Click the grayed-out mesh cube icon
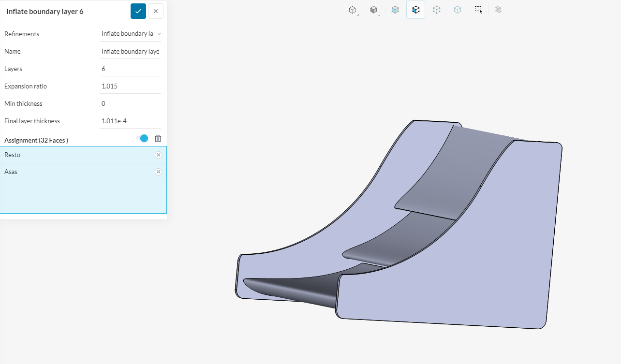Image resolution: width=621 pixels, height=364 pixels. click(498, 10)
